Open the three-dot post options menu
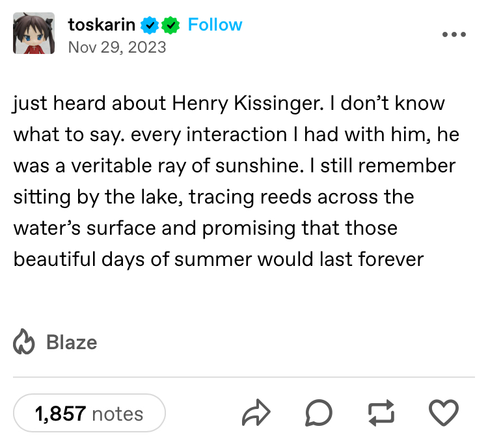488x448 pixels. click(x=454, y=34)
